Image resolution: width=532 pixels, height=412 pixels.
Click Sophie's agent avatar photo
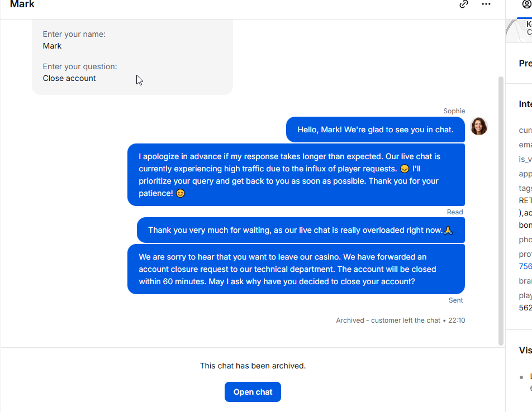click(479, 126)
